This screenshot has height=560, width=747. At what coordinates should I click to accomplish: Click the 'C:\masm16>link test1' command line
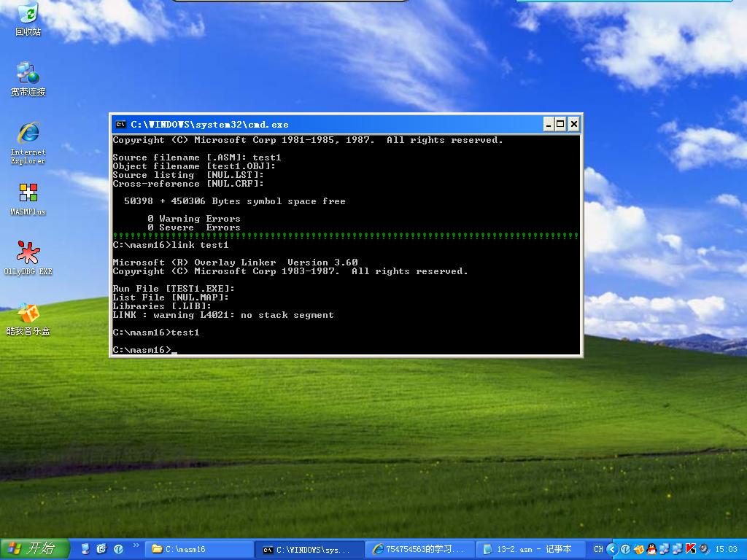pyautogui.click(x=171, y=245)
